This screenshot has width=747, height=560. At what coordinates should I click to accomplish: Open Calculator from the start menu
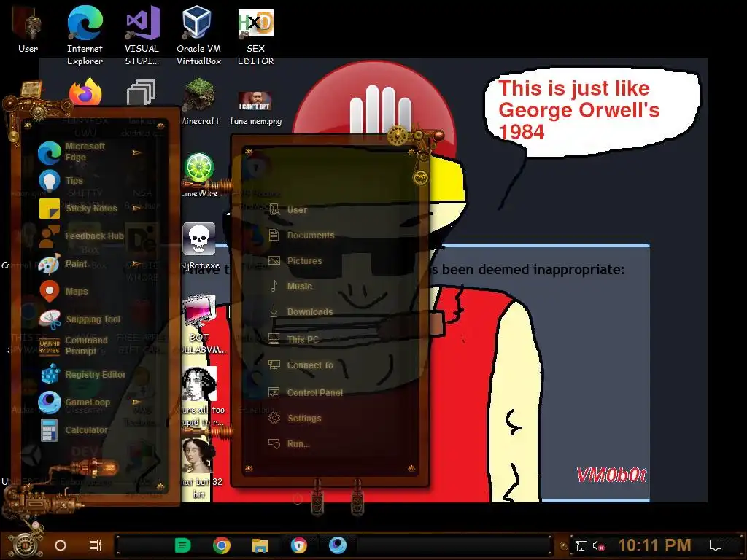(x=73, y=430)
